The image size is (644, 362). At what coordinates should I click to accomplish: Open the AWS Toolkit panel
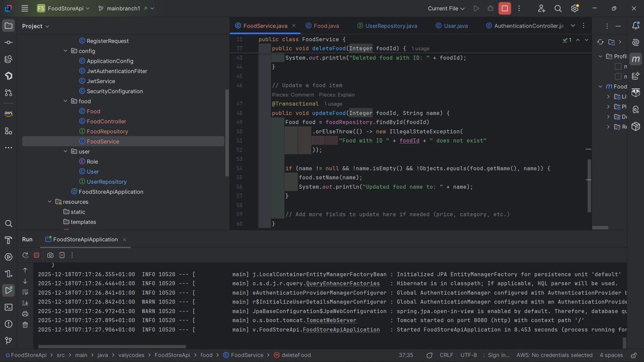point(8,113)
